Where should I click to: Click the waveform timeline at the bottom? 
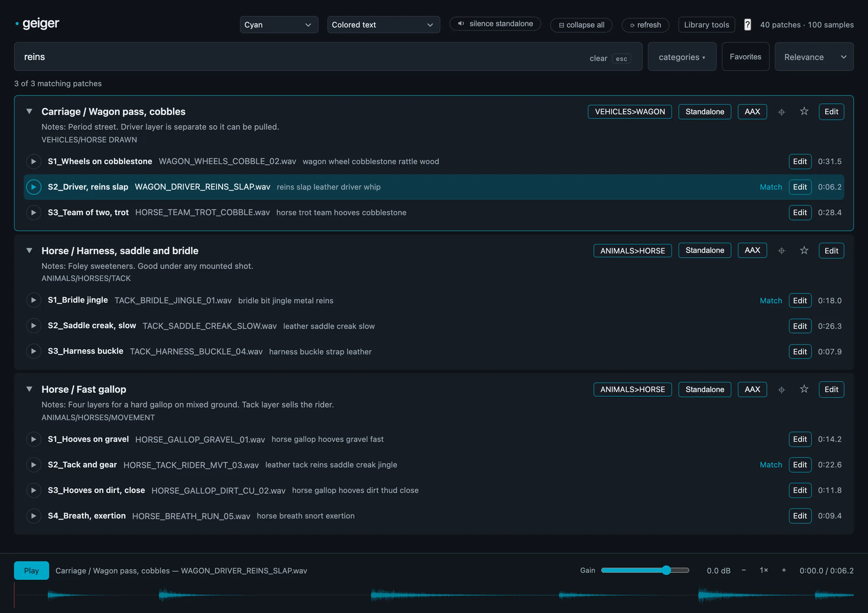tap(434, 595)
